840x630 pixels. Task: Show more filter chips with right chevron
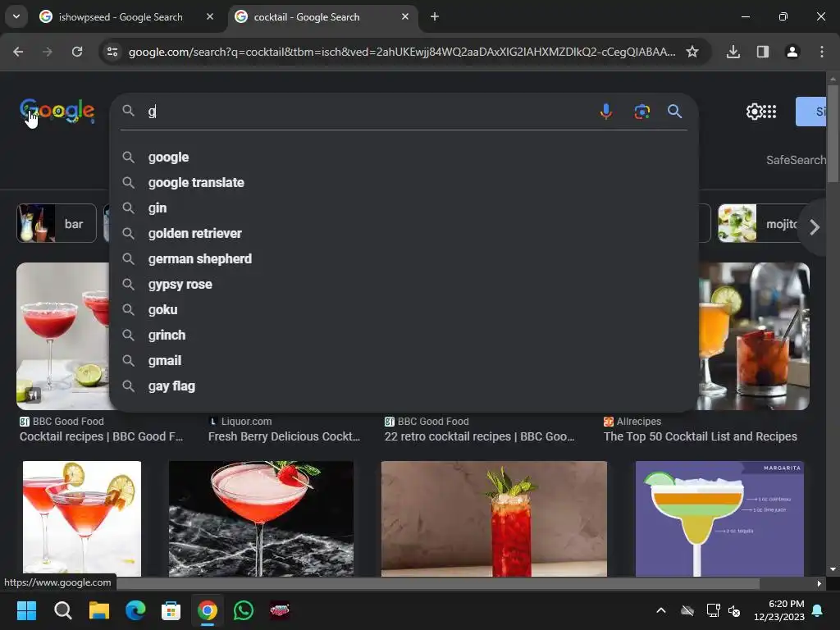pyautogui.click(x=815, y=227)
